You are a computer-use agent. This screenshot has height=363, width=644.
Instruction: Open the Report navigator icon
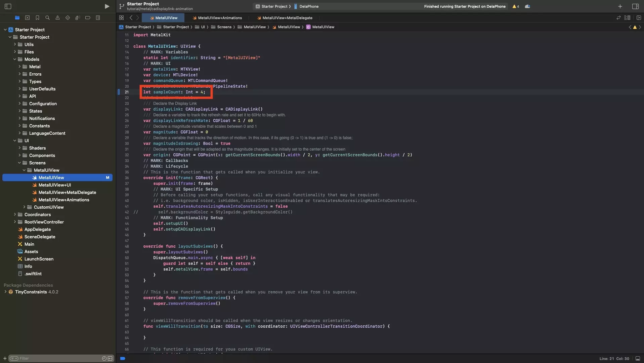pyautogui.click(x=98, y=18)
